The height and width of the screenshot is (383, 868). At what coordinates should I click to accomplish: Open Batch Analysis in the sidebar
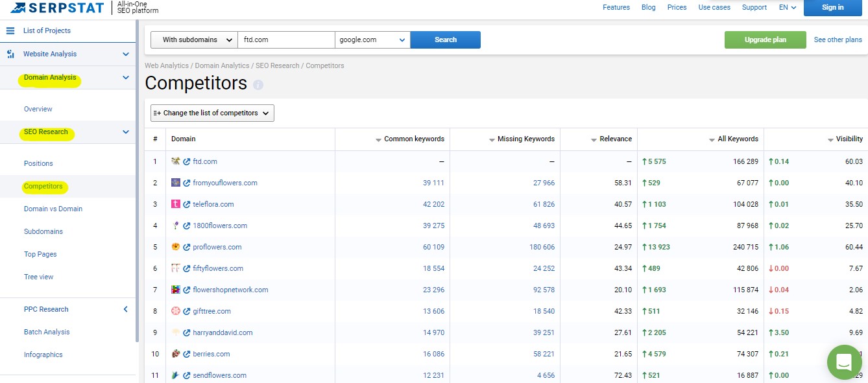[x=47, y=332]
